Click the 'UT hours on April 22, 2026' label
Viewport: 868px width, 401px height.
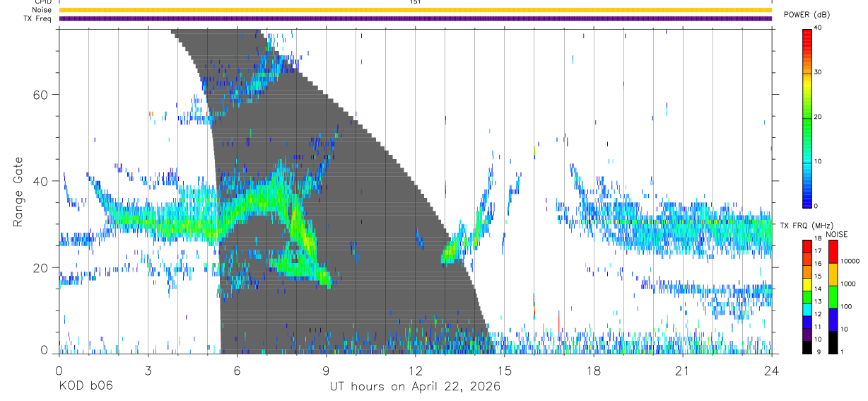[x=415, y=386]
